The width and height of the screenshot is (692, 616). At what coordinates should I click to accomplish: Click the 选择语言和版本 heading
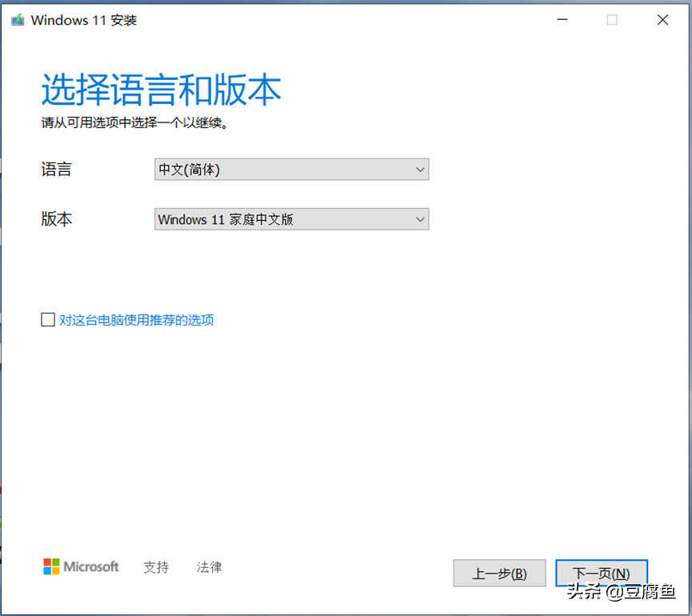(161, 90)
